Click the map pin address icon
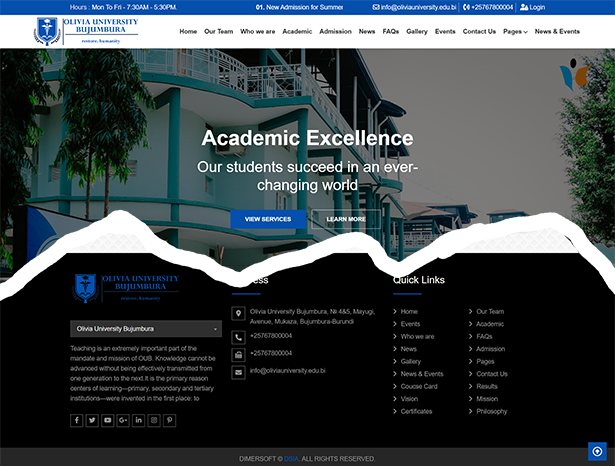Image resolution: width=615 pixels, height=466 pixels. (238, 313)
